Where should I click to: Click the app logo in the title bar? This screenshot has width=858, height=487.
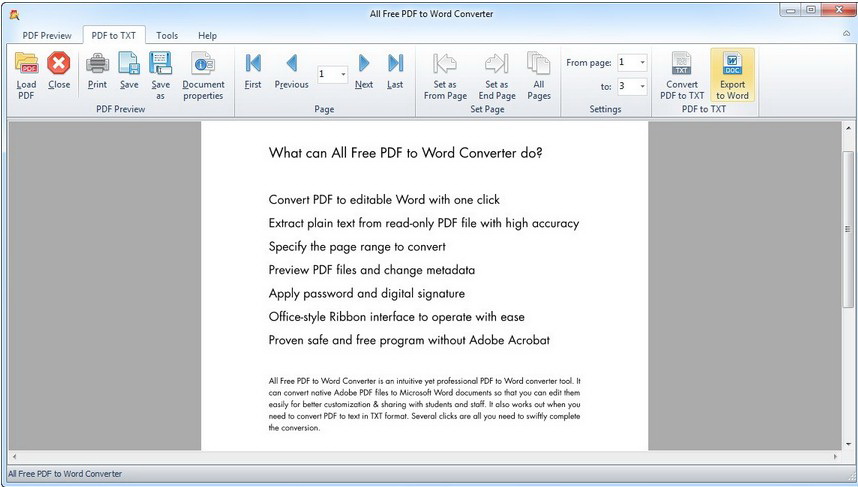click(15, 14)
